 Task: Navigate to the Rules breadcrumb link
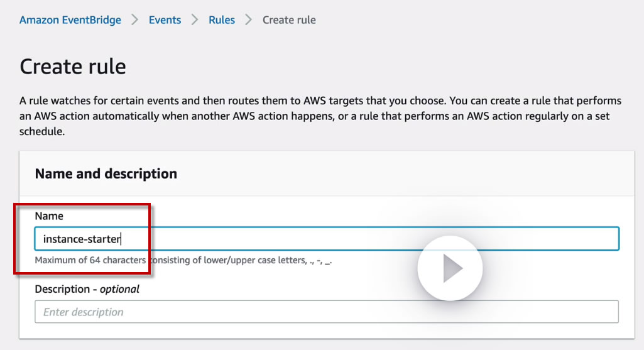point(222,20)
